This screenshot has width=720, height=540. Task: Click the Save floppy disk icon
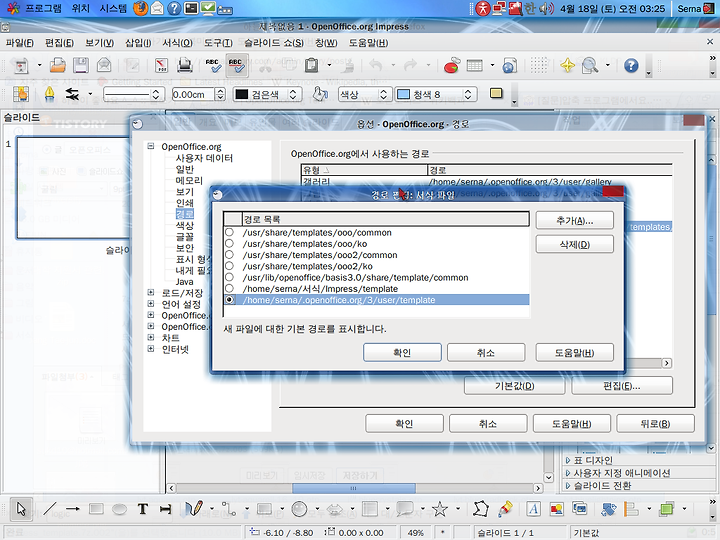[81, 66]
